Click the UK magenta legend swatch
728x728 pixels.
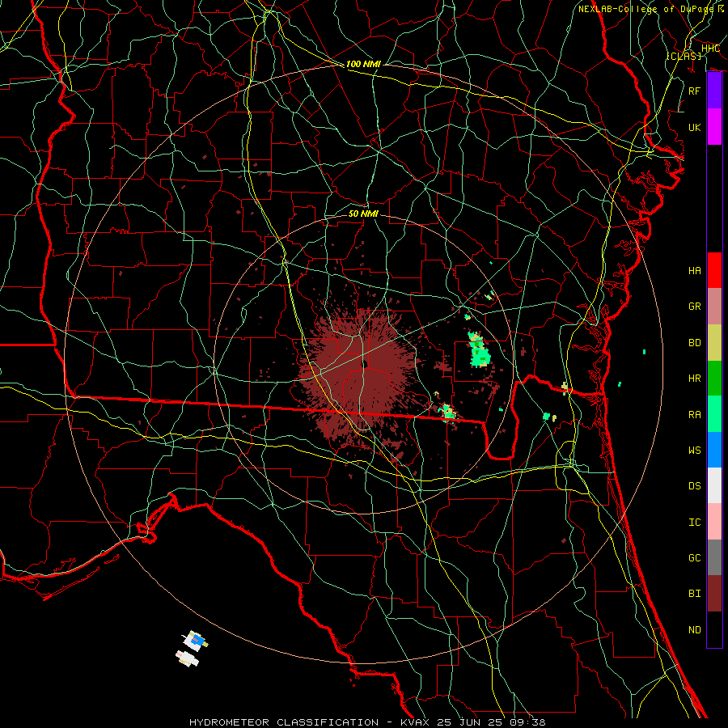click(x=714, y=127)
